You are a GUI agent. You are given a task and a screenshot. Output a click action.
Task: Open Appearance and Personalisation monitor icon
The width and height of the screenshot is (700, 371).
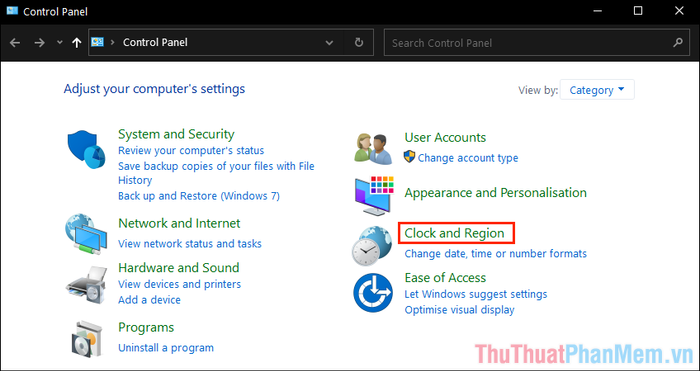374,196
